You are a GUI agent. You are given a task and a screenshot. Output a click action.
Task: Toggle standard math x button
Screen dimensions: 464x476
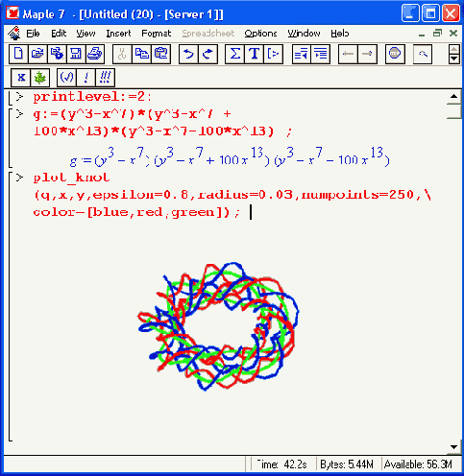pyautogui.click(x=21, y=78)
